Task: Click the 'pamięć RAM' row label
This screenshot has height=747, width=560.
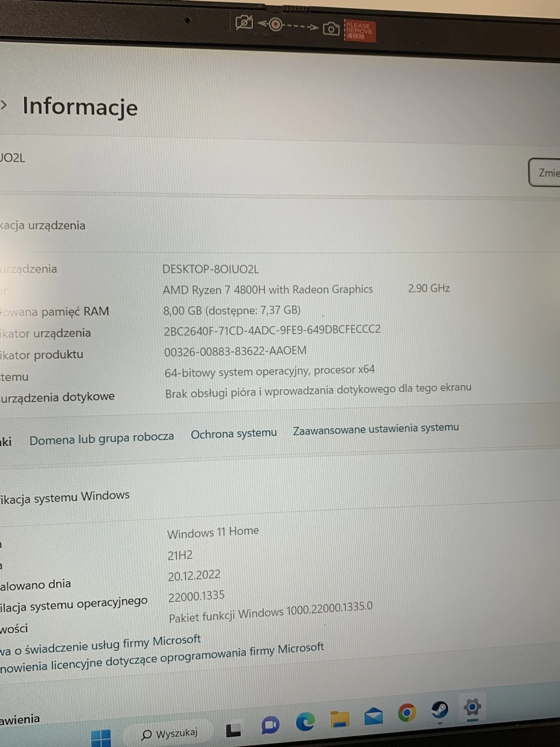Action: pos(55,311)
